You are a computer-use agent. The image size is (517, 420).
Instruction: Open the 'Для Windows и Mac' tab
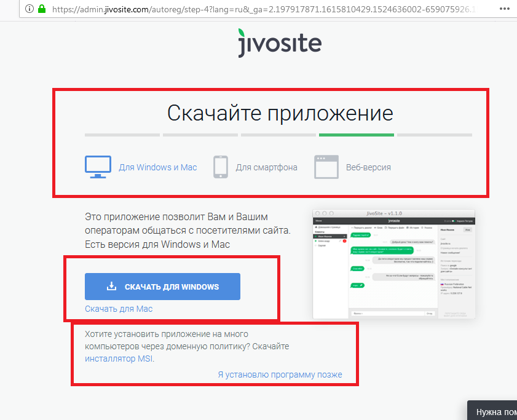click(157, 167)
